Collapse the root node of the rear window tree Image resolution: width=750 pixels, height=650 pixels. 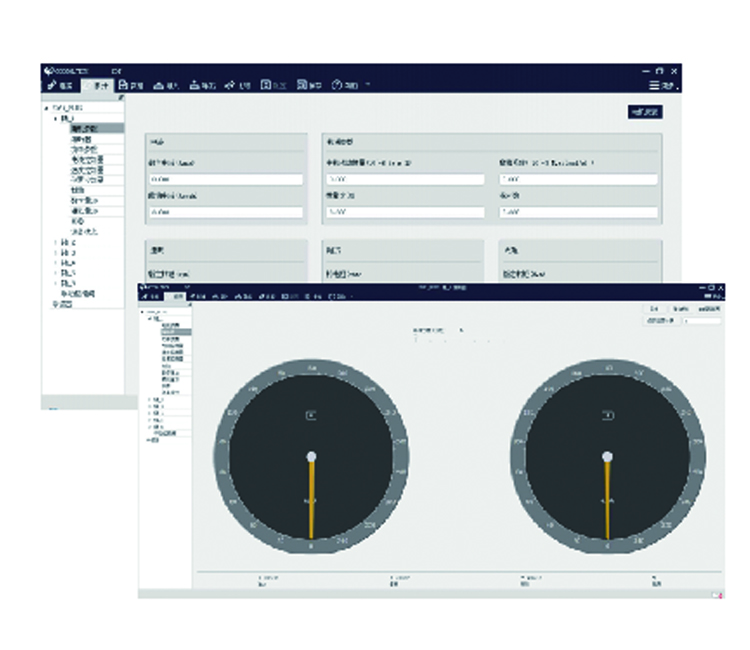pos(46,106)
